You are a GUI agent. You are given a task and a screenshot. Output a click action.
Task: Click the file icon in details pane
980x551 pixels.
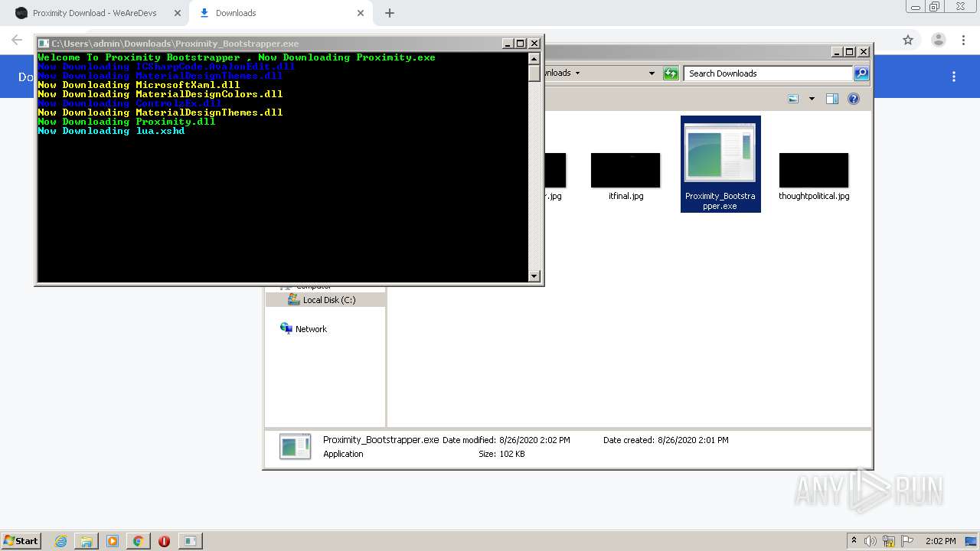[x=295, y=446]
